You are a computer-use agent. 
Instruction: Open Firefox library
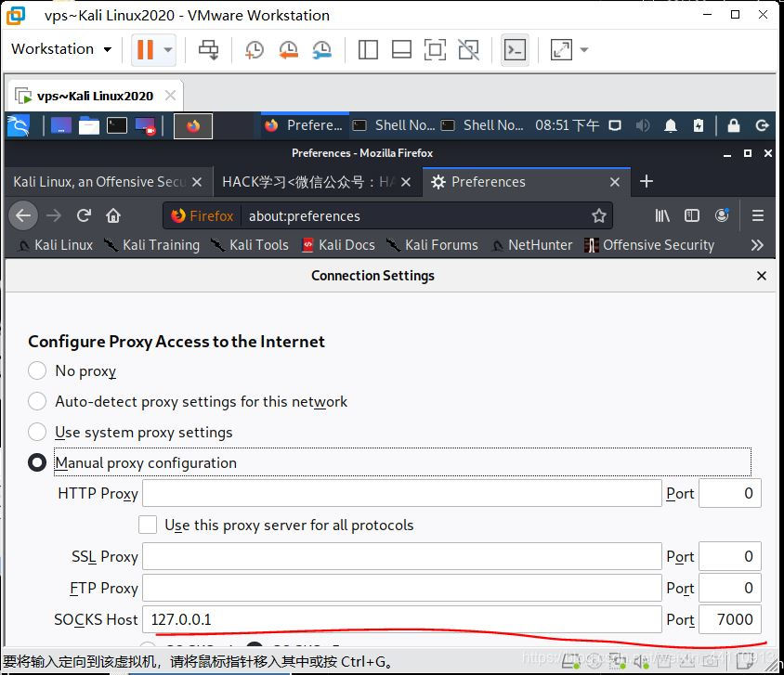coord(662,215)
